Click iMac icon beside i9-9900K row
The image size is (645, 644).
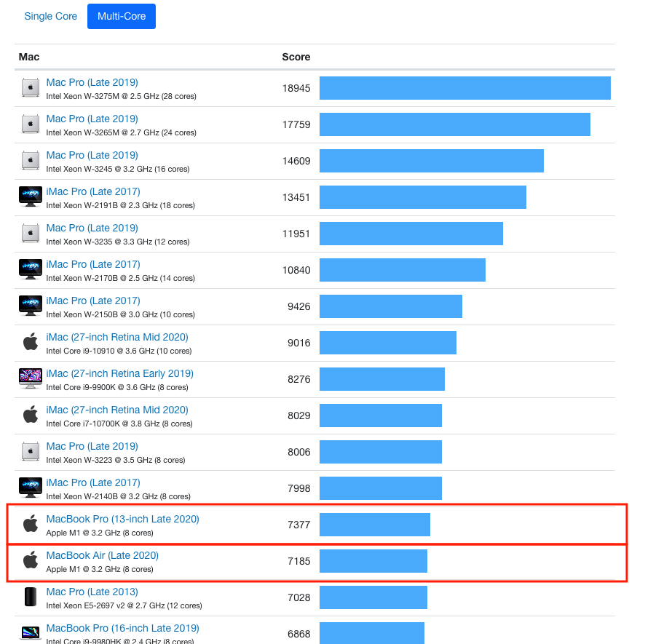pyautogui.click(x=31, y=378)
